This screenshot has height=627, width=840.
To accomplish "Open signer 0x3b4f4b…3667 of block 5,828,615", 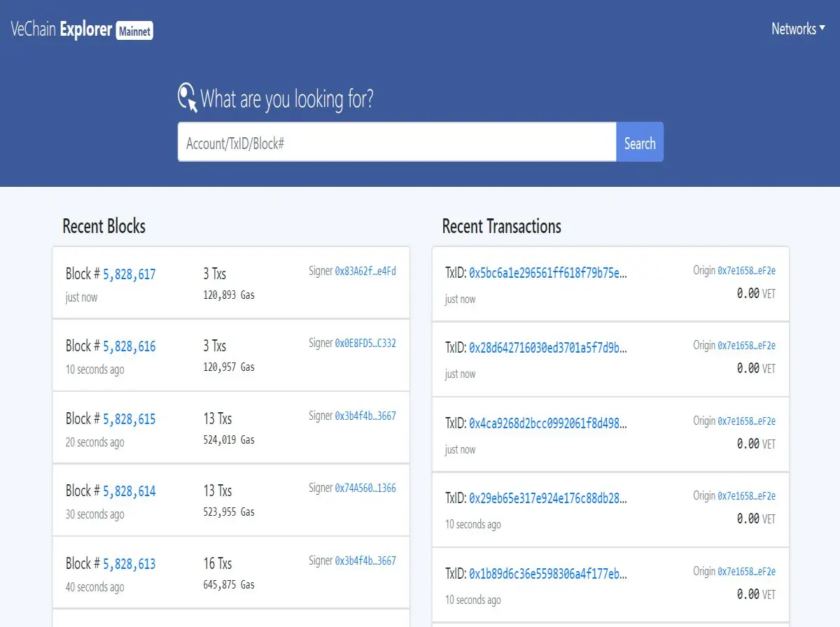I will point(365,416).
